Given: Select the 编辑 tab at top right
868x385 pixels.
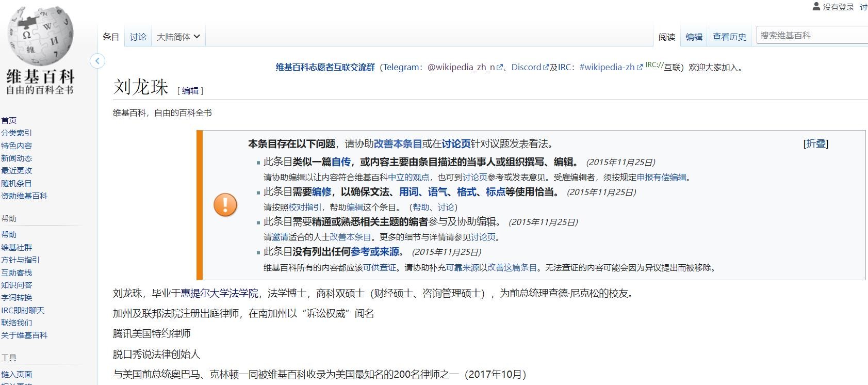Looking at the screenshot, I should [694, 37].
